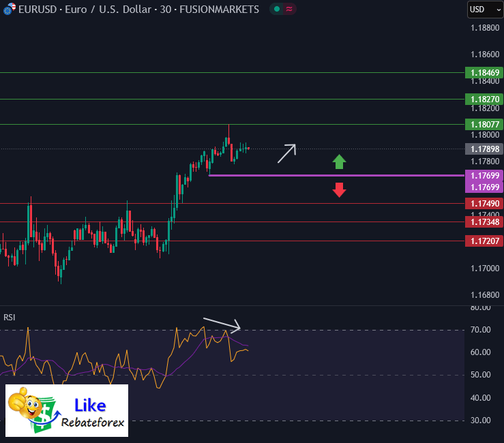The width and height of the screenshot is (504, 443).
Task: Click the current price label 1.17898
Action: (x=484, y=149)
